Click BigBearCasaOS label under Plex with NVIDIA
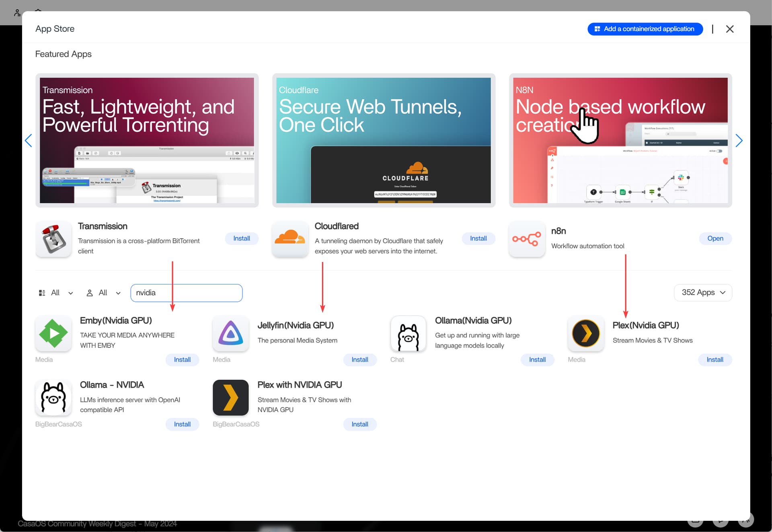This screenshot has height=532, width=772. tap(236, 424)
